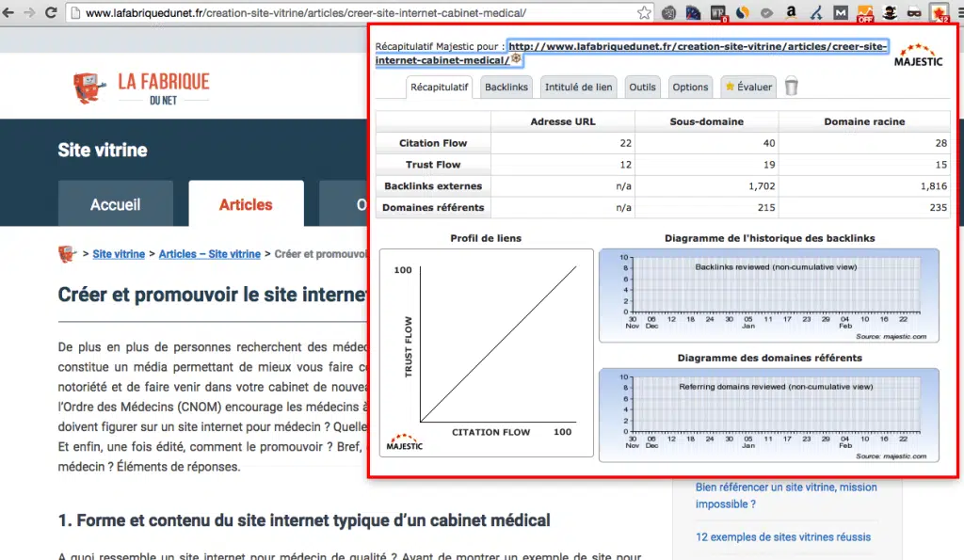Switch to the Intitulé de lien tab

click(578, 87)
